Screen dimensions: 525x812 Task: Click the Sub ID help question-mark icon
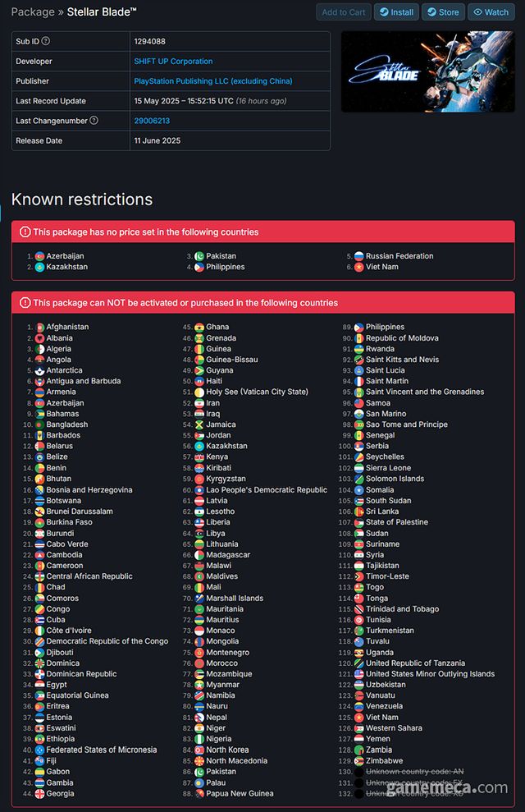(46, 41)
